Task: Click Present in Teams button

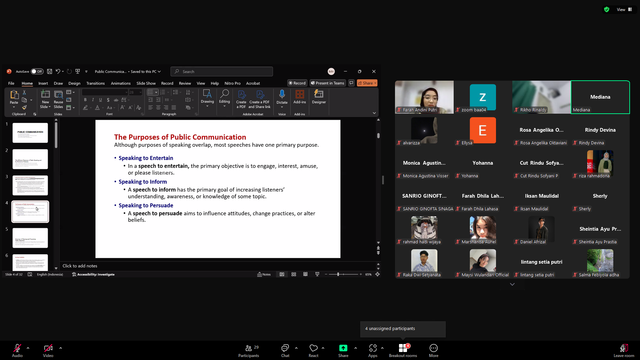Action: [327, 83]
